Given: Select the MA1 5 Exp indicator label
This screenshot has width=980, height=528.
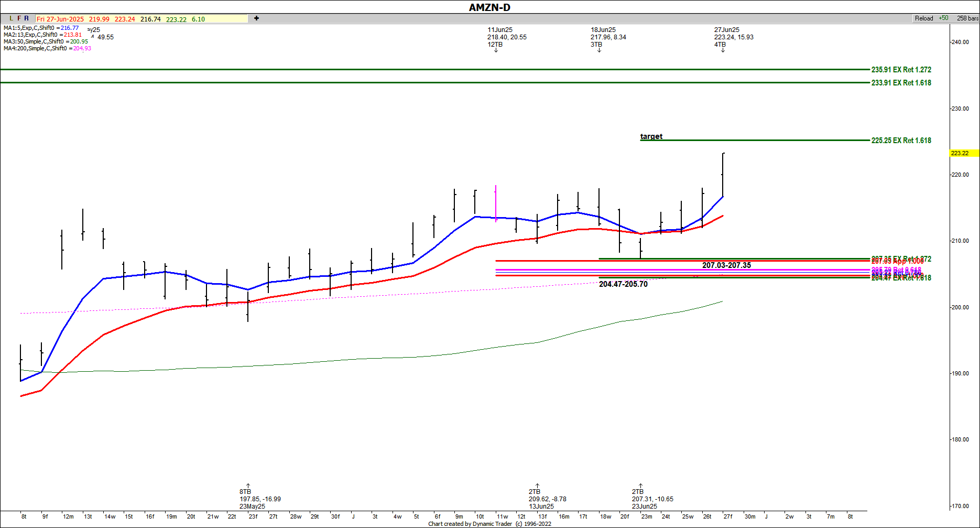Looking at the screenshot, I should click(41, 28).
